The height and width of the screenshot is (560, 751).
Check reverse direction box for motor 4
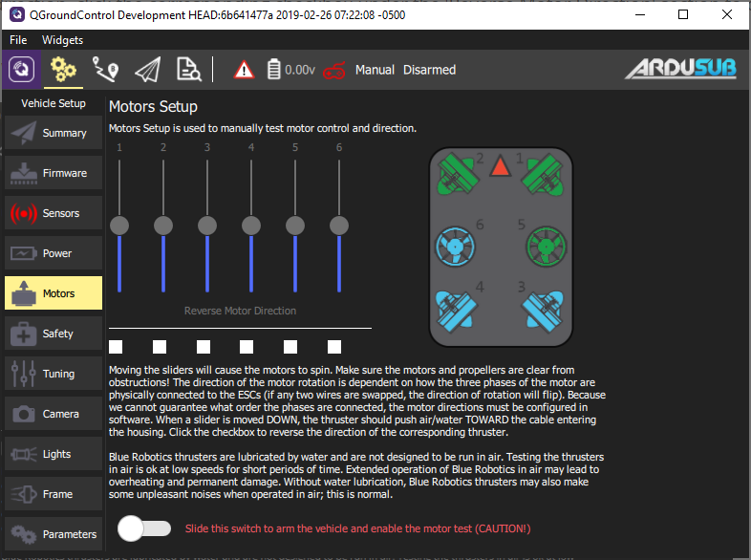[247, 346]
